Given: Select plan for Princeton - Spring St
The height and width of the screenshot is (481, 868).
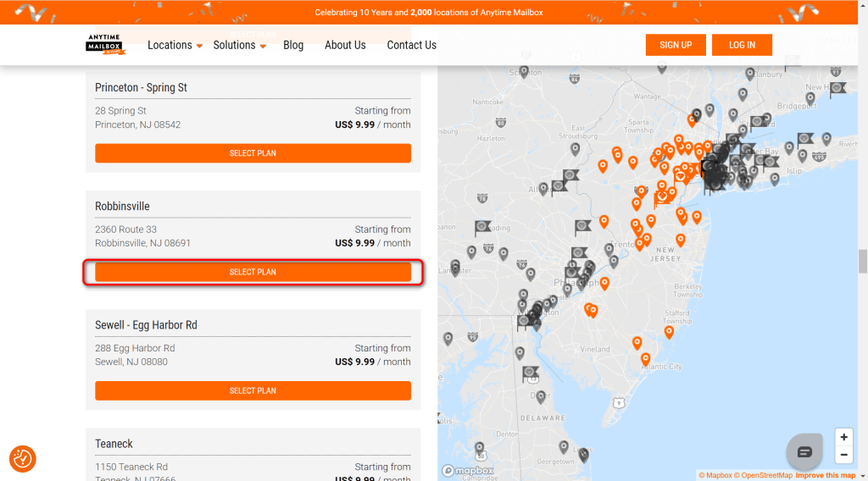Looking at the screenshot, I should click(x=253, y=153).
